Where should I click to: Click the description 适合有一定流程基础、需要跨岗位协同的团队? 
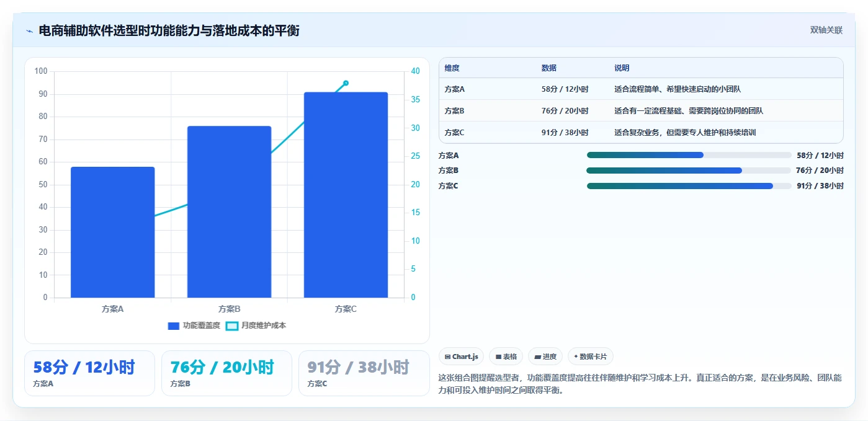689,111
